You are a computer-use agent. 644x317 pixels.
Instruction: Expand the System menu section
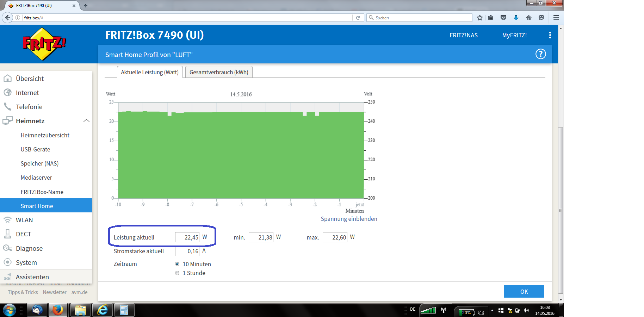(x=26, y=263)
